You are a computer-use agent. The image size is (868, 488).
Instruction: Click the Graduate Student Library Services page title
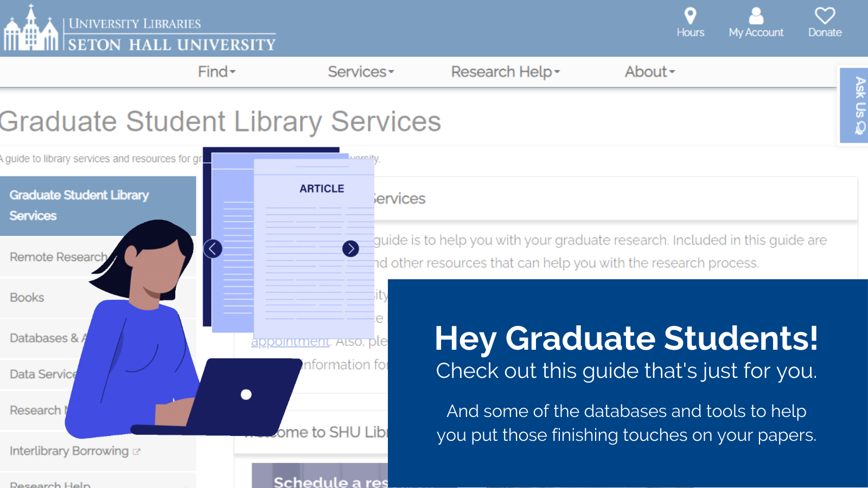pos(220,121)
